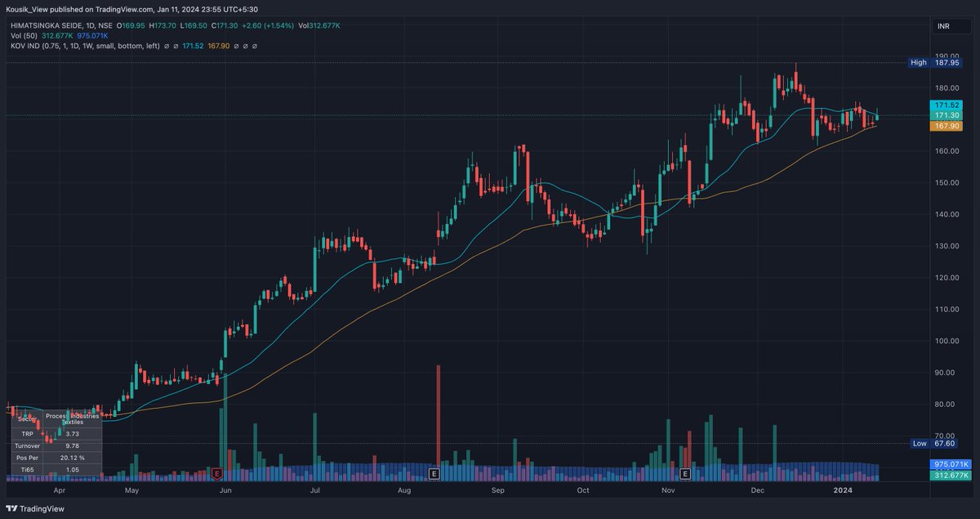Click the 312.677K volume tag
This screenshot has height=519, width=980.
point(951,475)
